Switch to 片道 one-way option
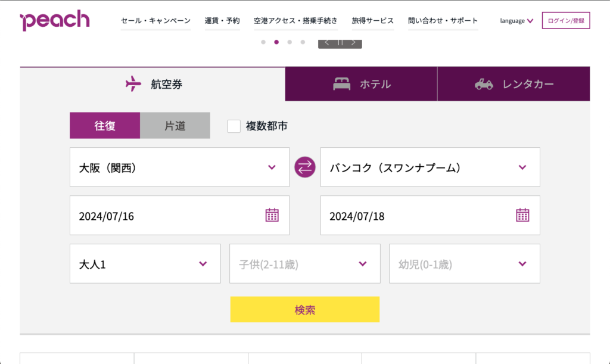Viewport: 610px width, 364px height. pyautogui.click(x=175, y=126)
